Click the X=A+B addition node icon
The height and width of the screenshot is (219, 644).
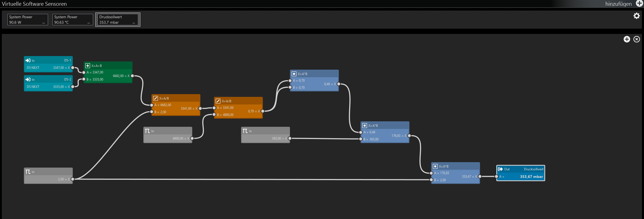tap(88, 66)
